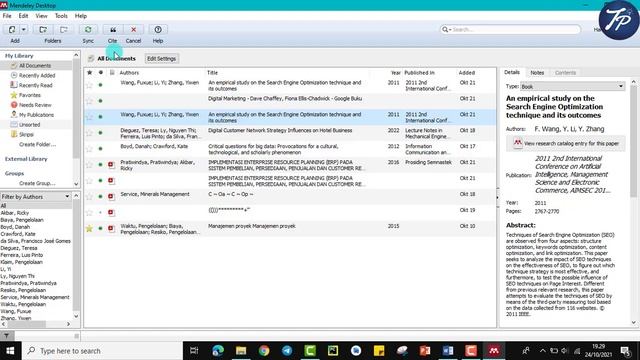Click the filter funnel icon at bottom left
The height and width of the screenshot is (360, 640).
pos(7,336)
